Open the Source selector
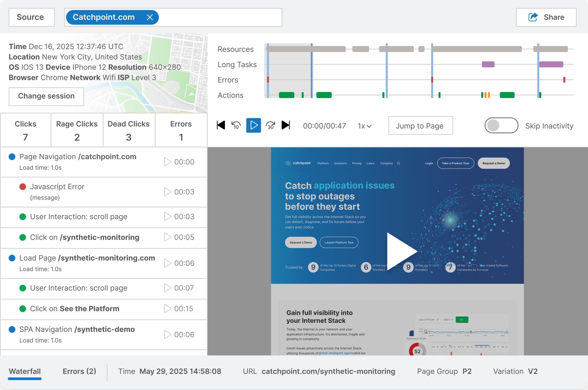This screenshot has height=390, width=588. (32, 17)
